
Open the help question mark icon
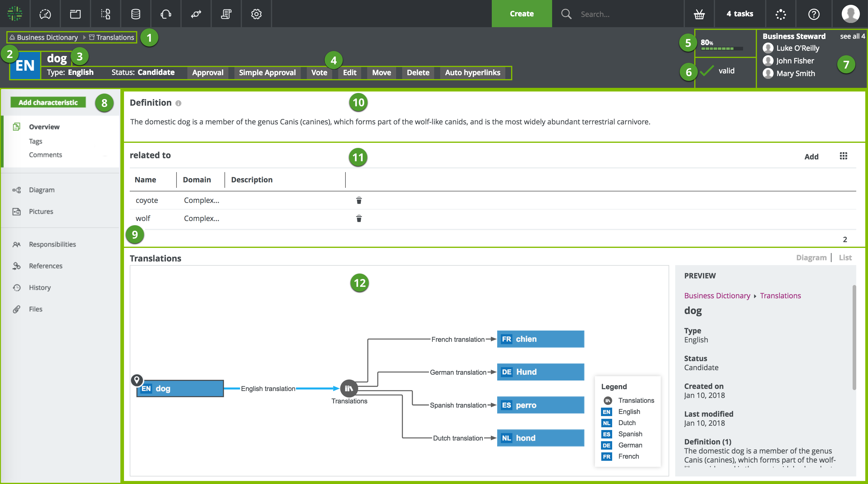[x=814, y=14]
